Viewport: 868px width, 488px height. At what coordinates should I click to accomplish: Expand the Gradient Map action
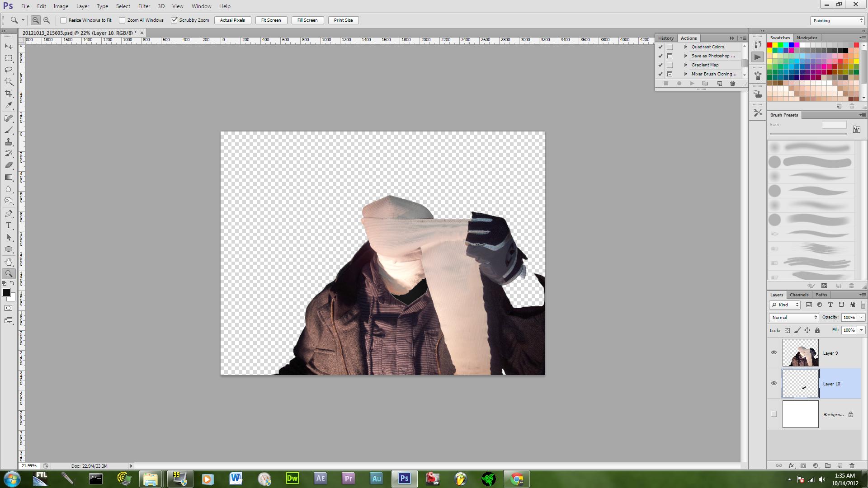[x=686, y=65]
